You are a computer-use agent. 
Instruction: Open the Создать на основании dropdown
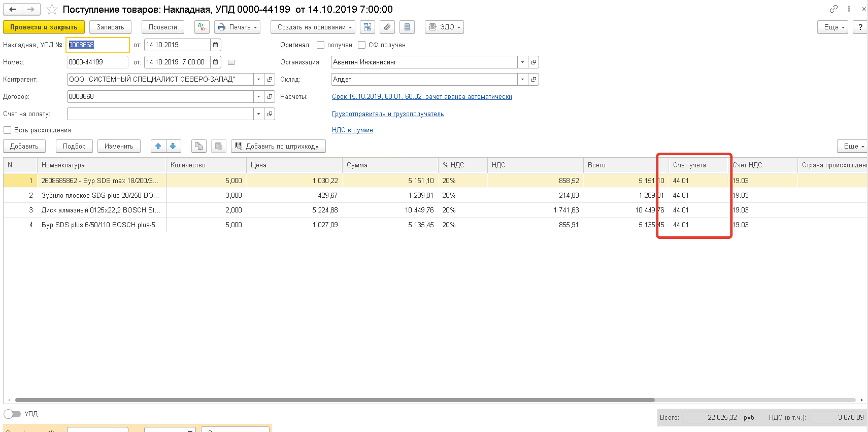point(312,27)
